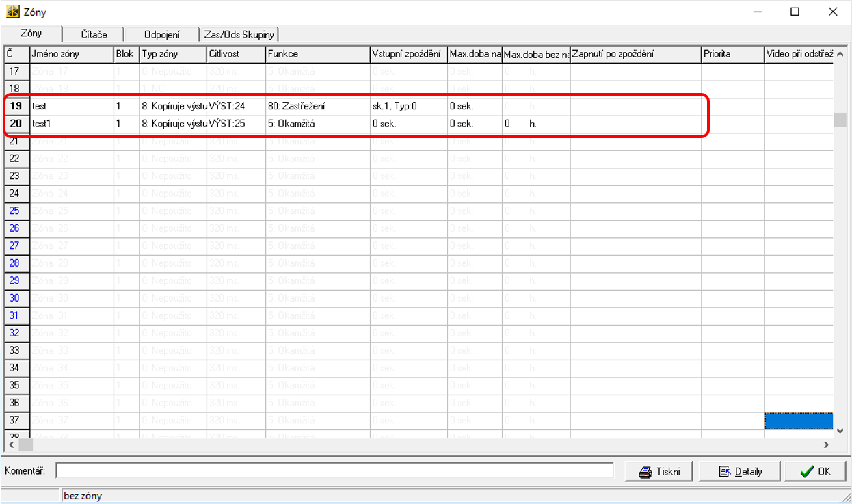Click the 'Jméno zóny' column header

(70, 54)
